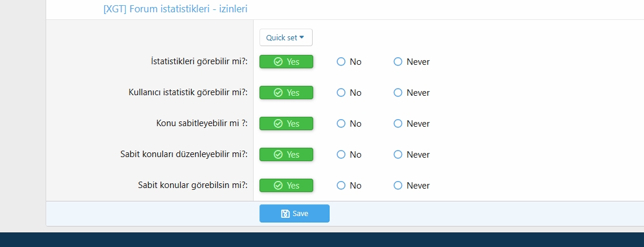Select Yes for Sabit konular görebilsin mi
The width and height of the screenshot is (644, 247).
[x=286, y=186]
